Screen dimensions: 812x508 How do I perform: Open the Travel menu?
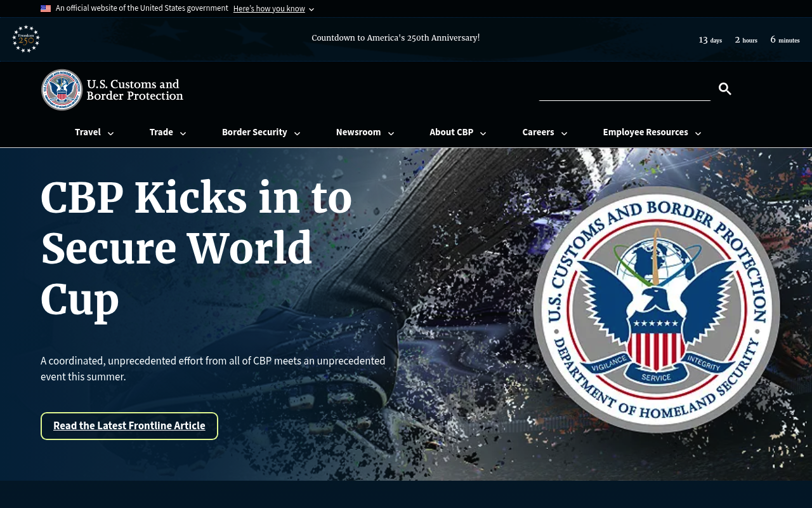point(88,132)
